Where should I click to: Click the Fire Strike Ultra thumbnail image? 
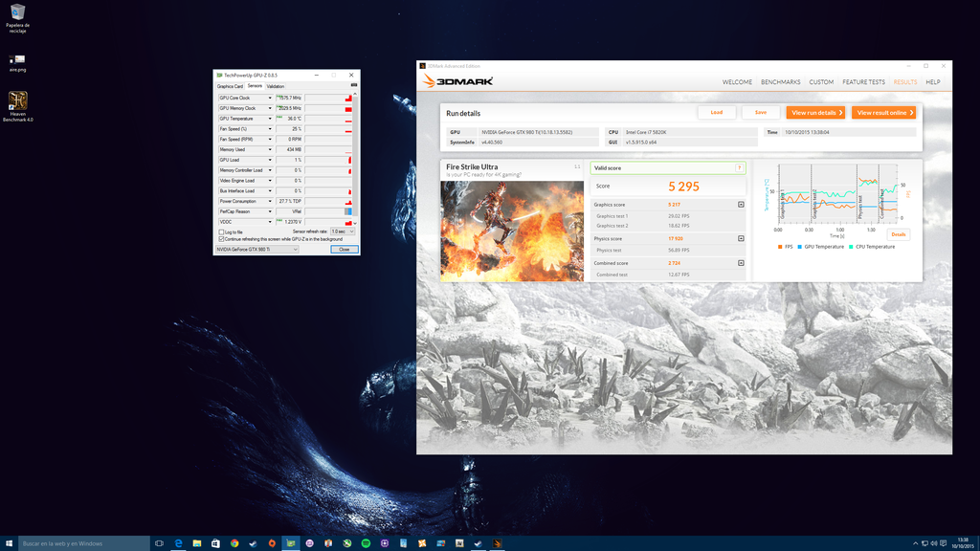512,231
